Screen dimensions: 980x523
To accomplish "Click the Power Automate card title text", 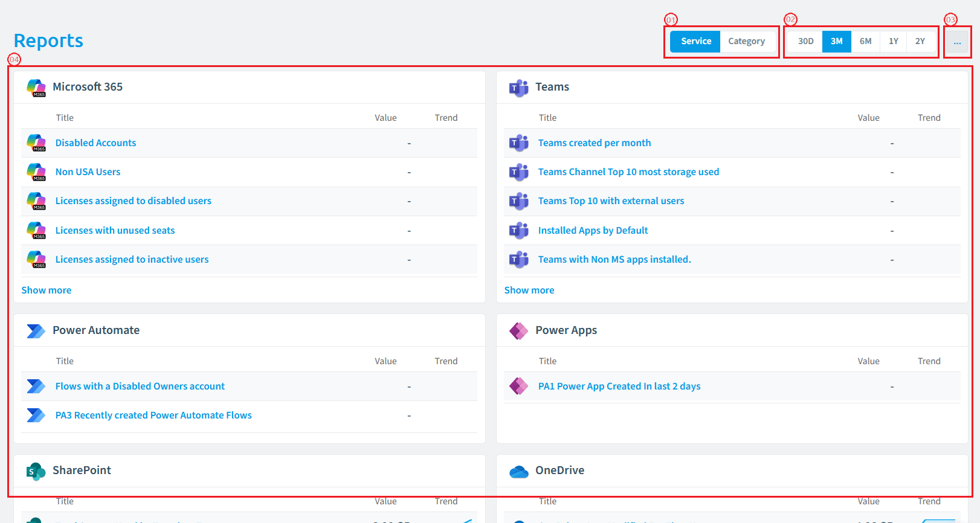I will click(x=96, y=330).
